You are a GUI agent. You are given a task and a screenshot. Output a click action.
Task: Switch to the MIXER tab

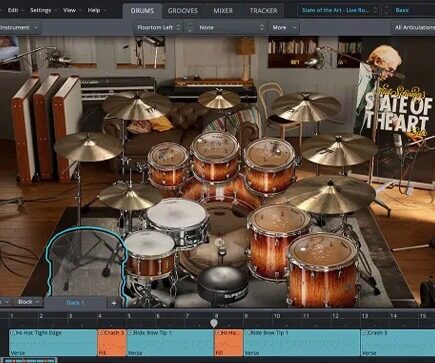click(x=223, y=11)
